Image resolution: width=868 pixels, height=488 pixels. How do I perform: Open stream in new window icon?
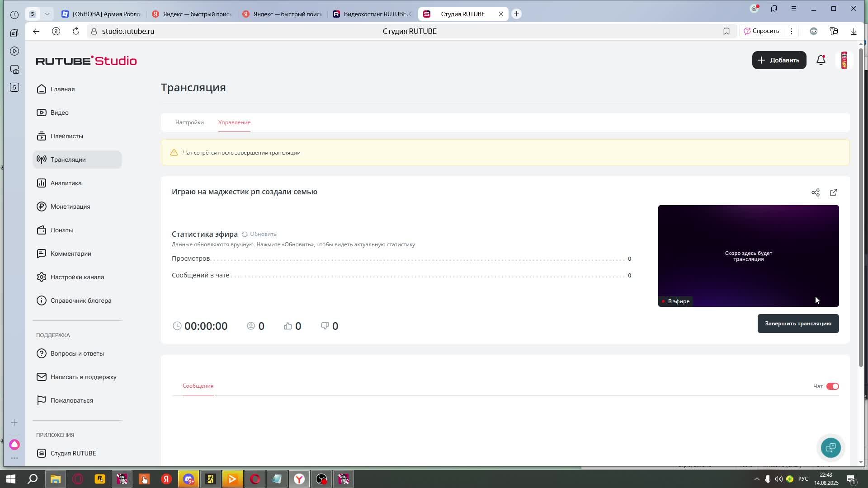pos(833,192)
